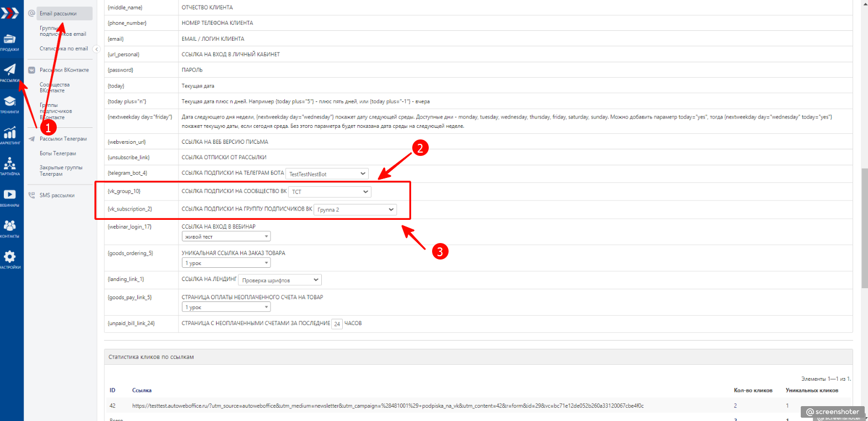The height and width of the screenshot is (421, 868).
Task: Open the Партнёрка section icon
Action: [x=10, y=164]
